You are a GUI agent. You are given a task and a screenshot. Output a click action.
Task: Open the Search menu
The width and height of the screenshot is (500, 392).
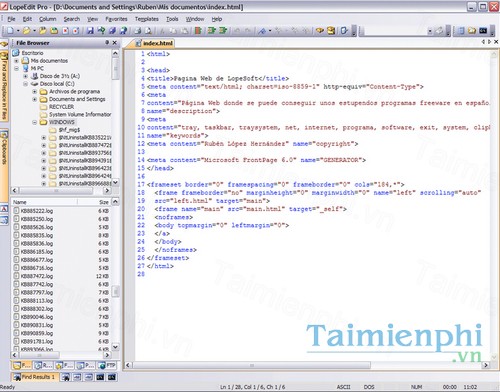[72, 19]
